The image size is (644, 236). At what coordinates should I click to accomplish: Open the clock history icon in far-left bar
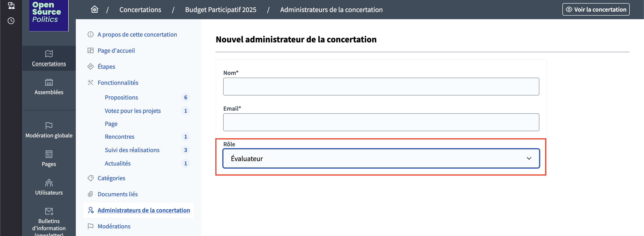pos(11,21)
